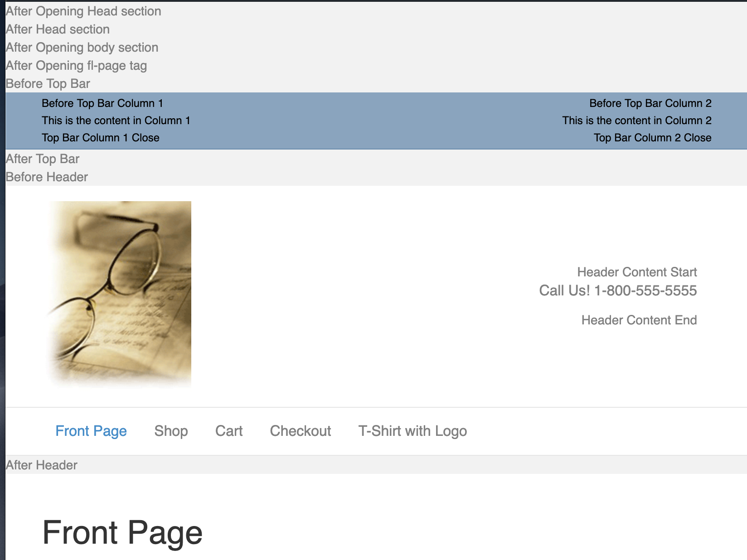The height and width of the screenshot is (560, 747).
Task: Click the eyeglasses logo image
Action: 119,294
